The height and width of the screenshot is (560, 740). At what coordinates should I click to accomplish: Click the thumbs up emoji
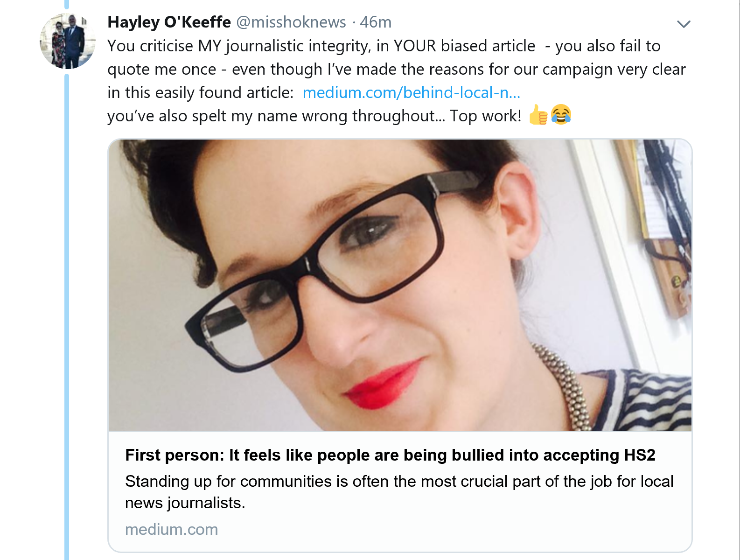[538, 115]
